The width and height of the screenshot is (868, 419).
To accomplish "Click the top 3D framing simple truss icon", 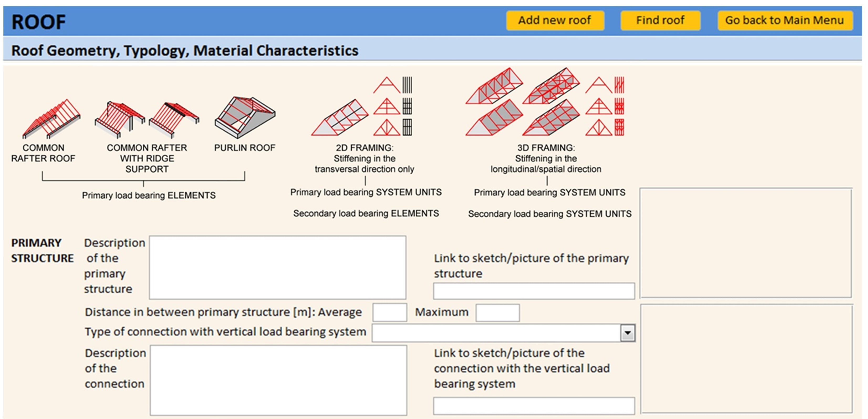I will point(599,85).
